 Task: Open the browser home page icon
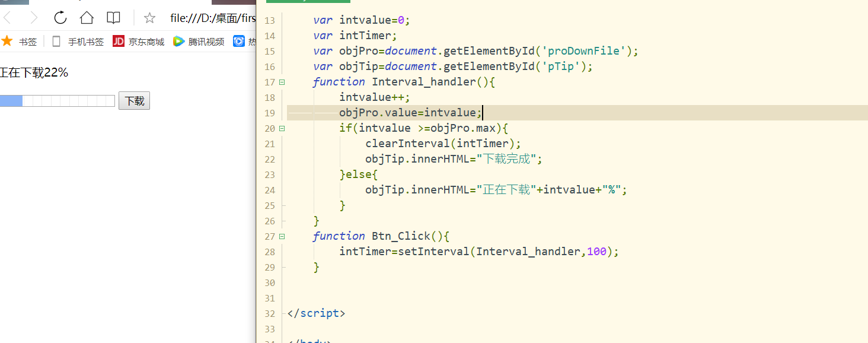[x=87, y=18]
